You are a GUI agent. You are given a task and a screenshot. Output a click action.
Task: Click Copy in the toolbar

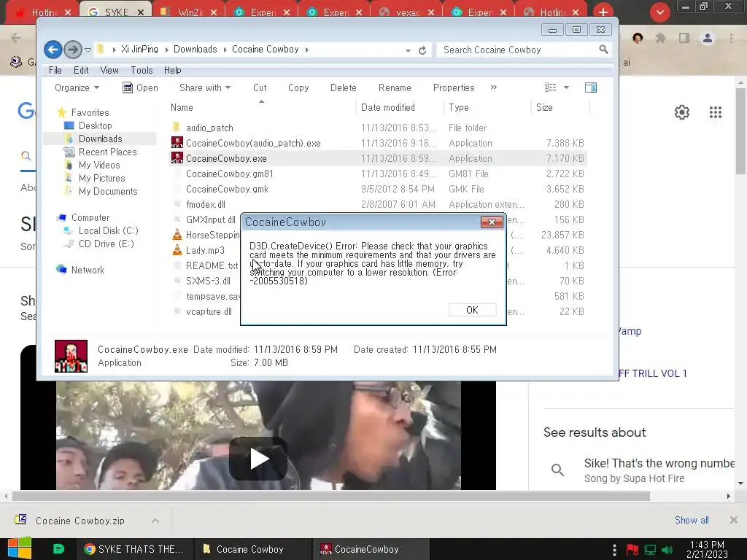298,87
